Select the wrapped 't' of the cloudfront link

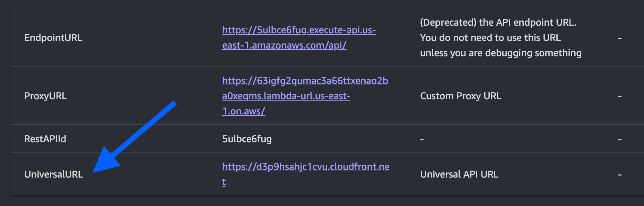(x=224, y=182)
